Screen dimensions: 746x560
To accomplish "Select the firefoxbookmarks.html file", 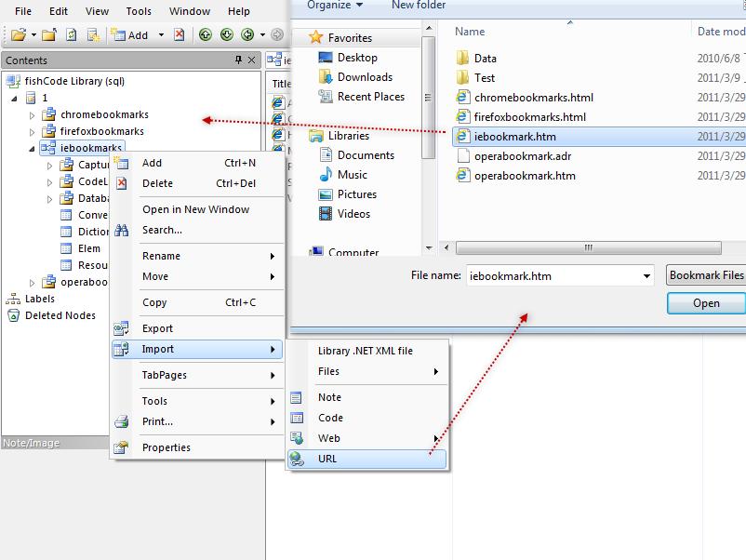I will 529,117.
